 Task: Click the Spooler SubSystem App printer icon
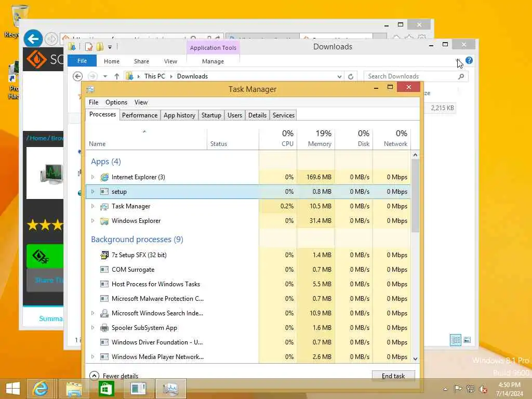(x=104, y=328)
